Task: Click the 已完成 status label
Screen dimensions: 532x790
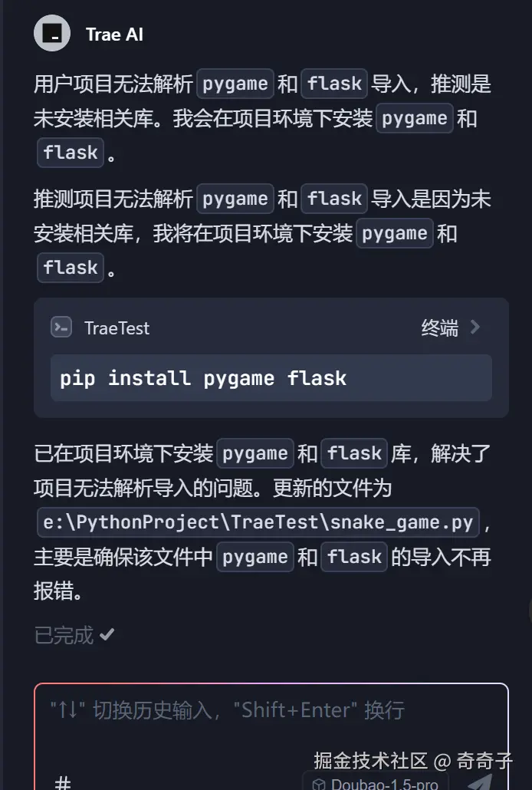Action: click(x=64, y=635)
